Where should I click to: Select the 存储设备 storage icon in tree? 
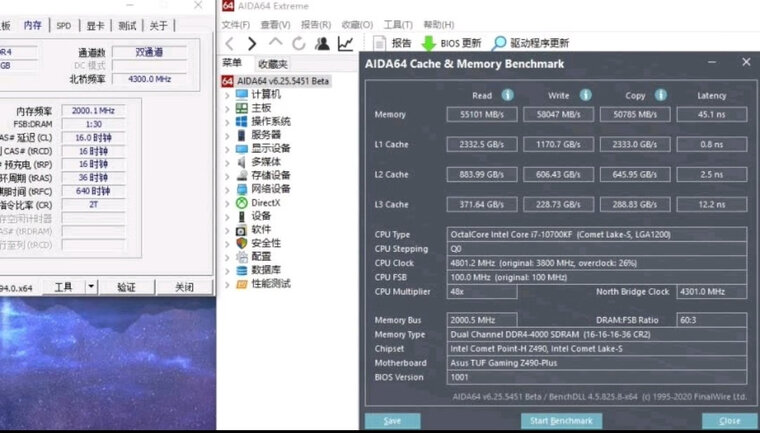241,176
